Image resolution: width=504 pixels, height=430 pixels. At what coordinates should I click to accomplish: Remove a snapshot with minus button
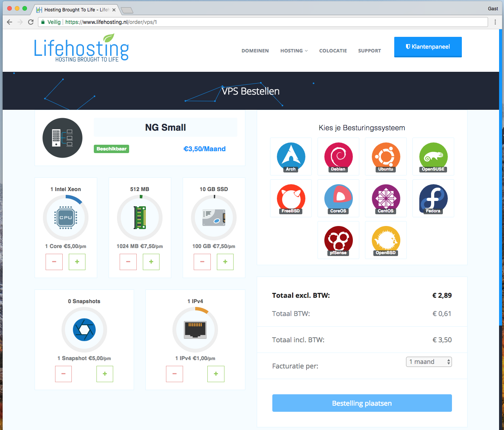coord(63,374)
